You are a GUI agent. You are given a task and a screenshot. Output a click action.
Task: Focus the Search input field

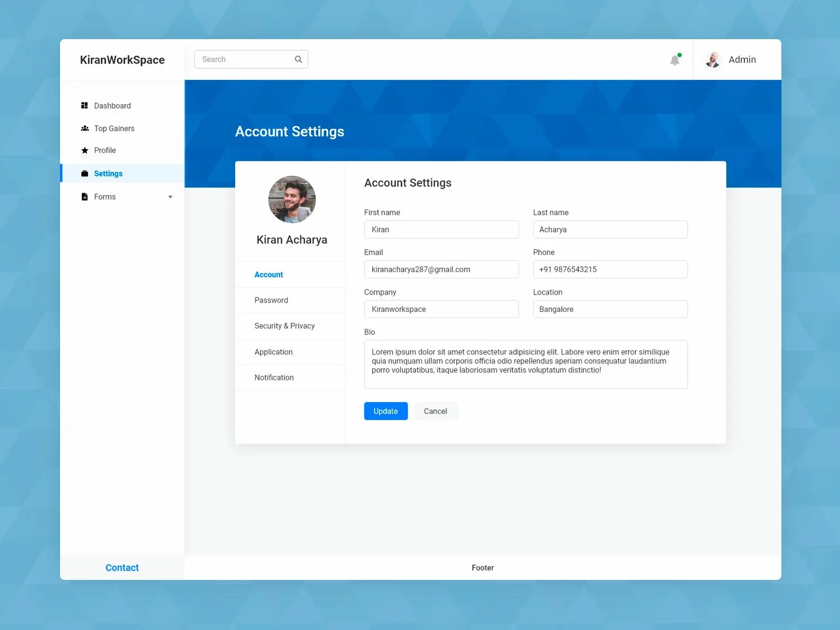[251, 59]
